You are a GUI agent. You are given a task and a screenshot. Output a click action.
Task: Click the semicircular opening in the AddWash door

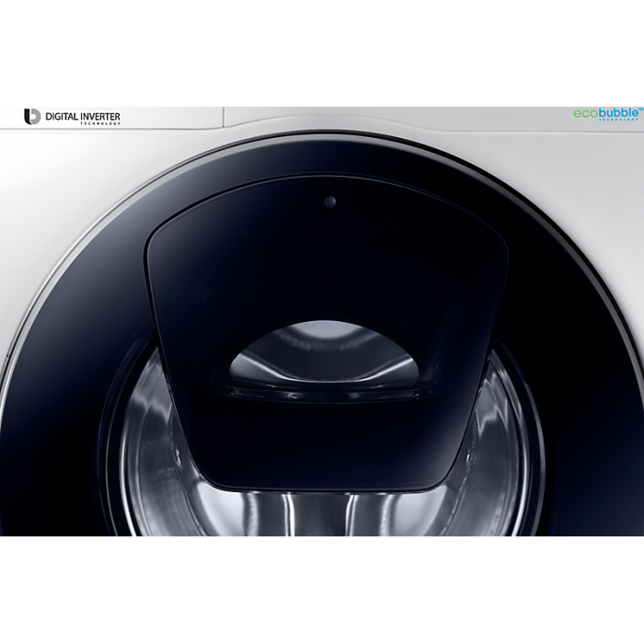pos(324,354)
